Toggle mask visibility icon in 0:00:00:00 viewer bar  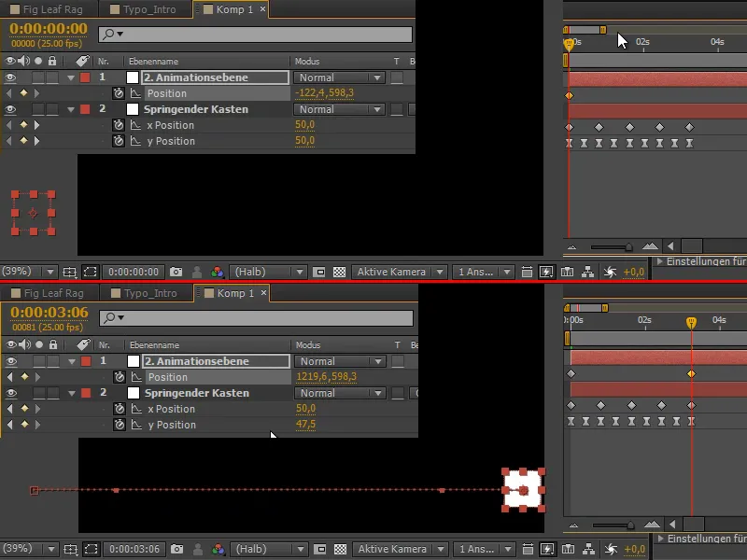coord(90,272)
